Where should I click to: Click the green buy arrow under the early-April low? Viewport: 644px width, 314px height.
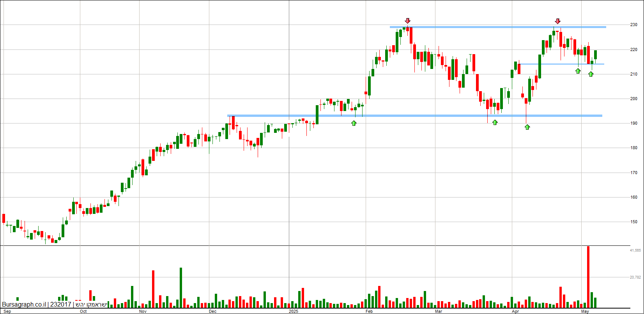(x=527, y=127)
